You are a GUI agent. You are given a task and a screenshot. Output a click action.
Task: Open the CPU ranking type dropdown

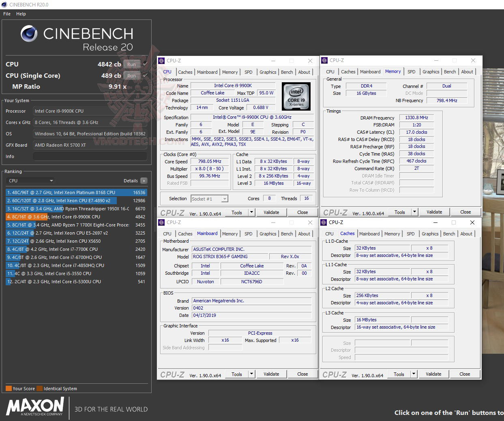coord(31,181)
